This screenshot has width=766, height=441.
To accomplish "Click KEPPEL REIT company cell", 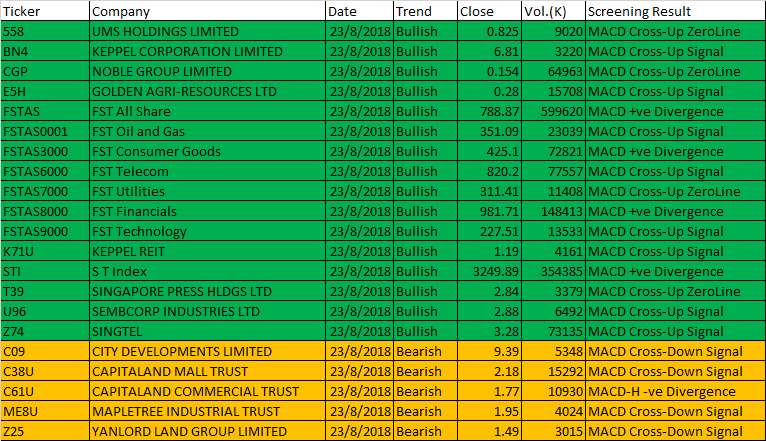I will [208, 252].
